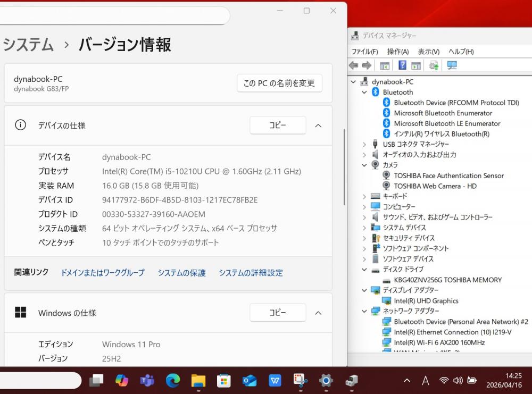Click the この PC の名前を変更 button
532x394 pixels.
pos(279,83)
